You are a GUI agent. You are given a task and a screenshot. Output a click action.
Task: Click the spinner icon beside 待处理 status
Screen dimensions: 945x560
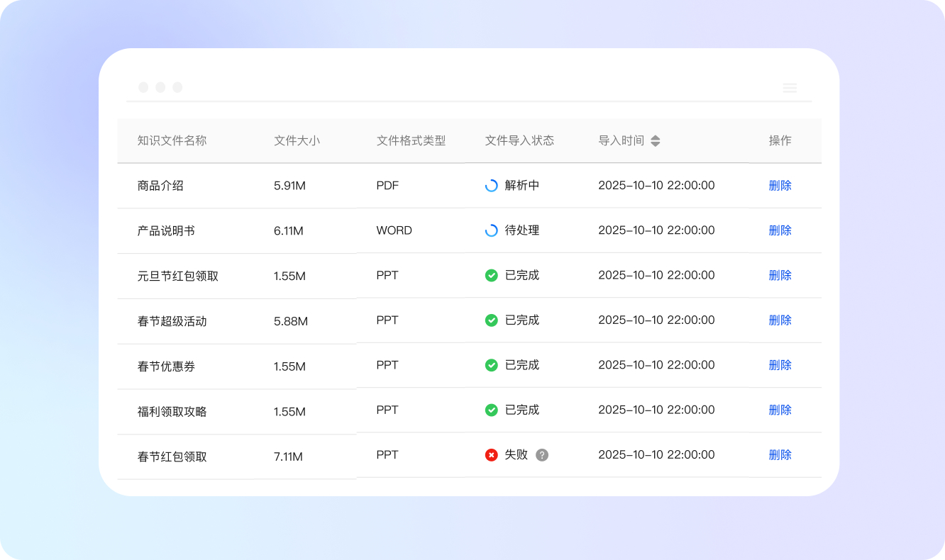[491, 230]
